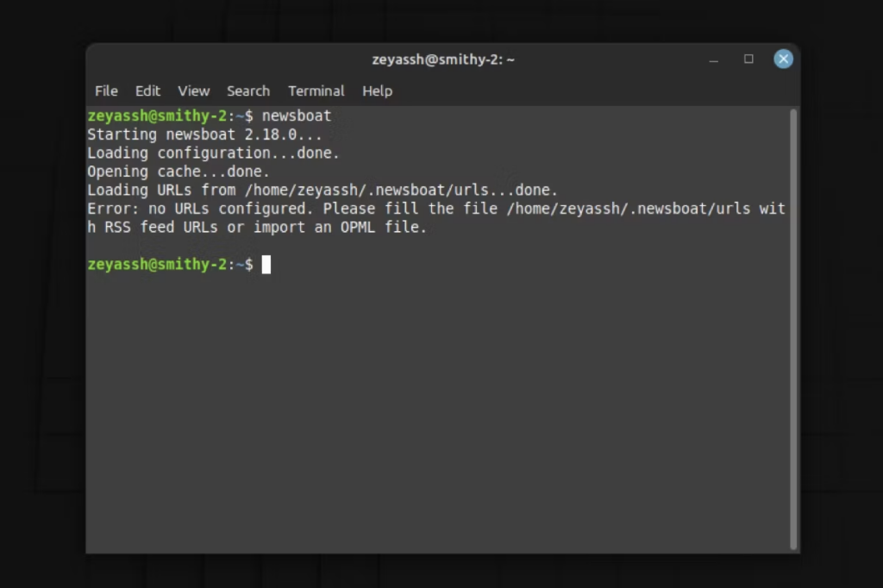Close the terminal with the blue X button
This screenshot has height=588, width=883.
(783, 59)
